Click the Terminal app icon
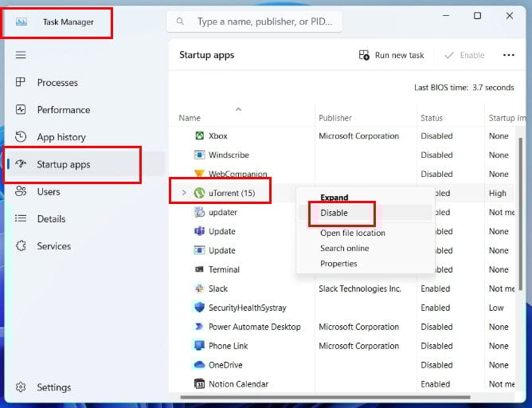 [x=199, y=269]
